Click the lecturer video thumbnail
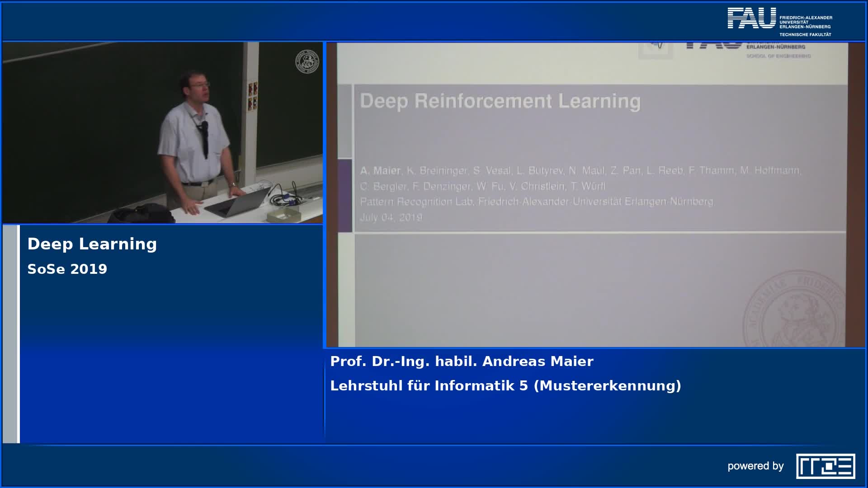This screenshot has width=868, height=488. (x=163, y=132)
